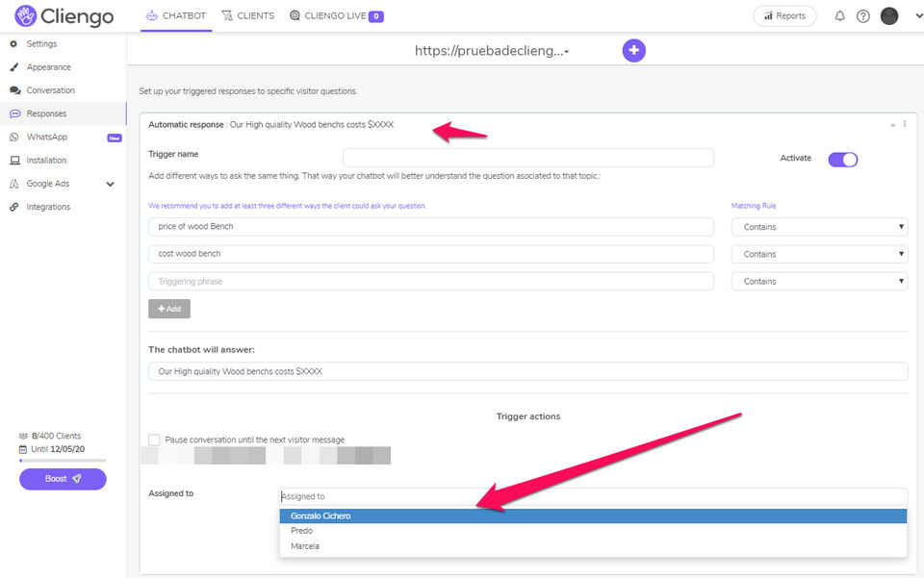The height and width of the screenshot is (578, 924).
Task: Click the empty Triggering phrase field
Action: coord(431,282)
